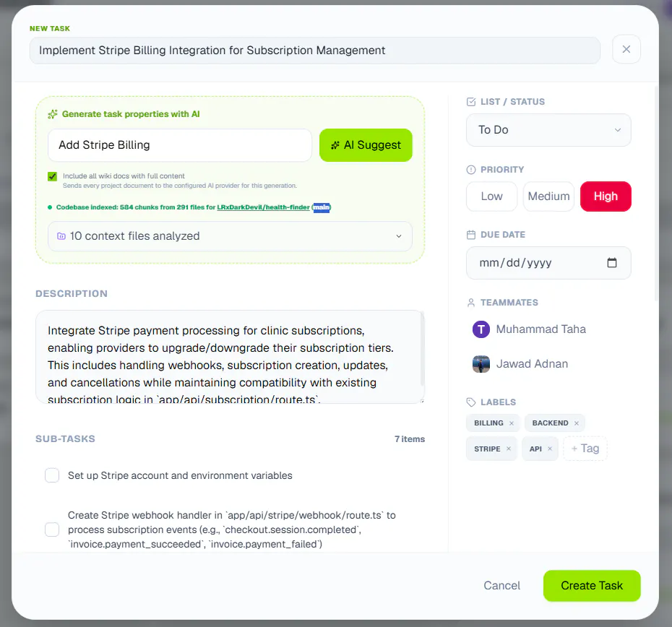Select the High priority red button

pos(606,196)
